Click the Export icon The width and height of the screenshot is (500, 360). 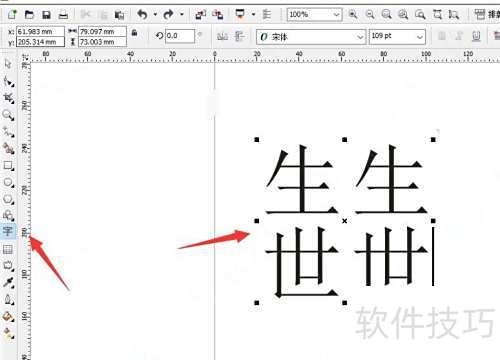(x=218, y=15)
